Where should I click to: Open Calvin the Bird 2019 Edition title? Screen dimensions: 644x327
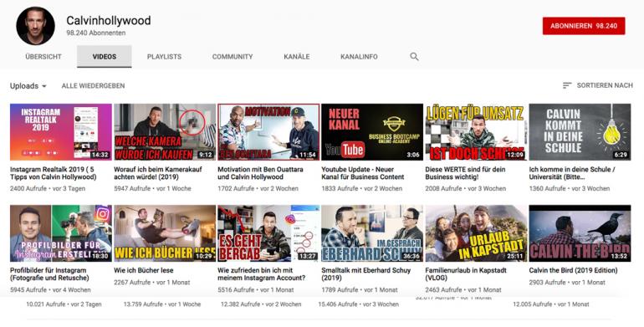point(573,270)
